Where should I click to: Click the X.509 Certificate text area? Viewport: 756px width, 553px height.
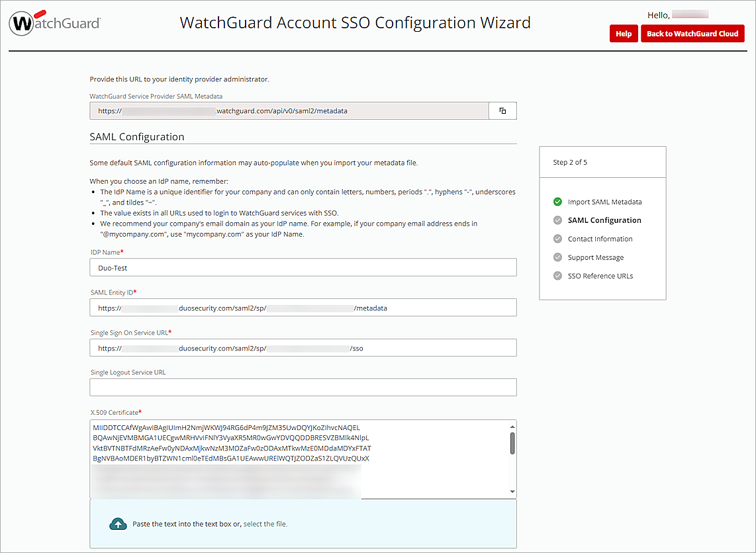(x=298, y=458)
